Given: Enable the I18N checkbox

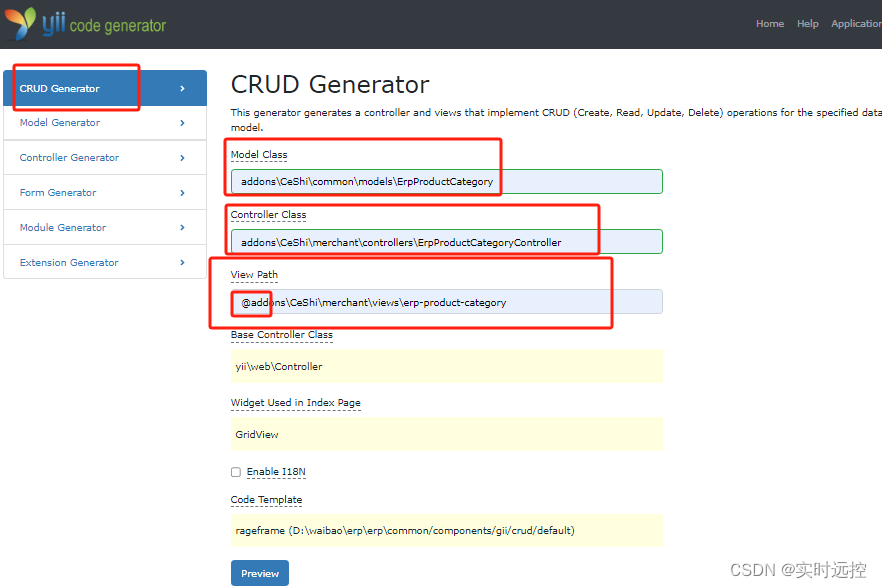Looking at the screenshot, I should 235,471.
